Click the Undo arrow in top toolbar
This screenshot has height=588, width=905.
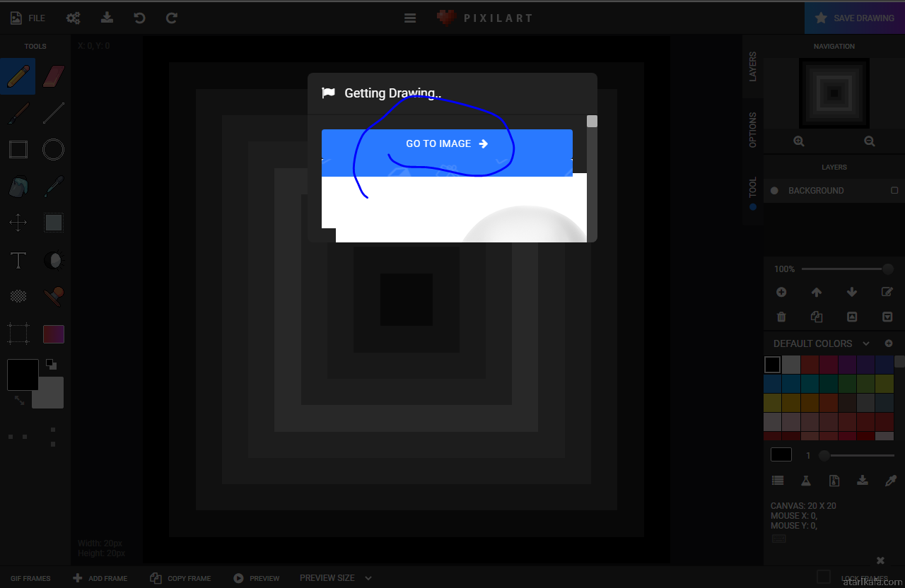tap(139, 18)
